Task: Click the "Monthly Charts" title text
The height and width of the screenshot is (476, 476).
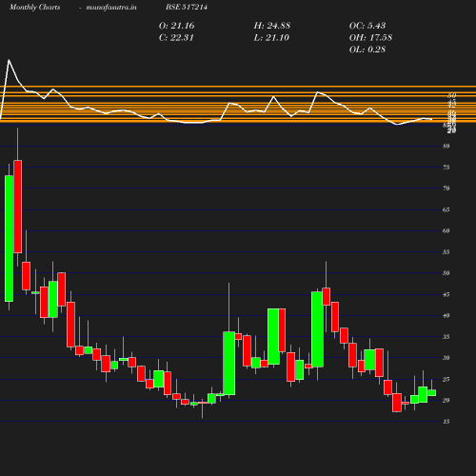Action: [34, 7]
